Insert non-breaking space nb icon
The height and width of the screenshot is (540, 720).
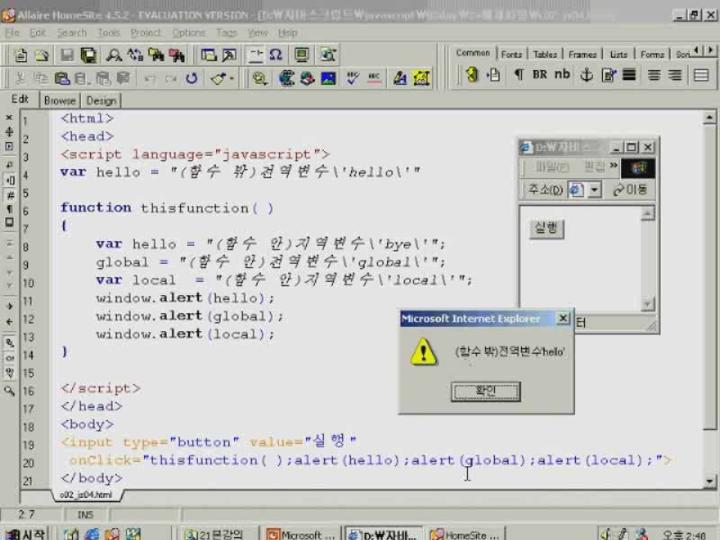coord(562,75)
